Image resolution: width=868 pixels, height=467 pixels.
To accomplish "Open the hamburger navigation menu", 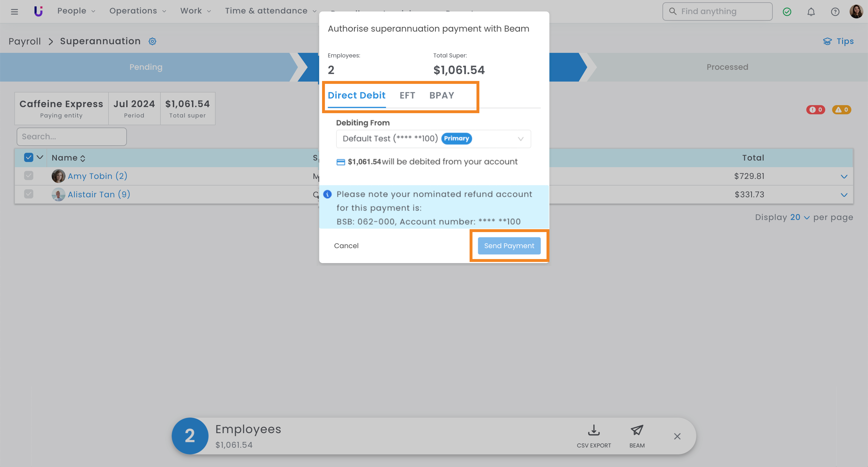I will [x=14, y=12].
